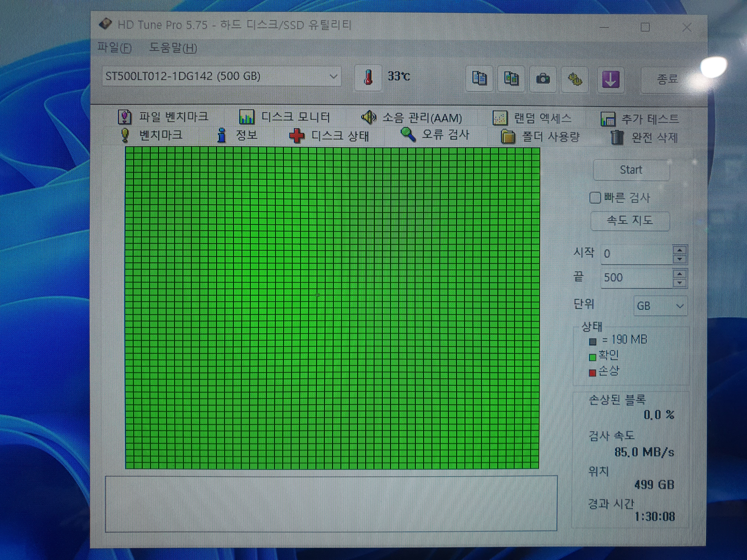Copy text info to clipboard icon
Image resolution: width=747 pixels, height=560 pixels.
pyautogui.click(x=479, y=78)
